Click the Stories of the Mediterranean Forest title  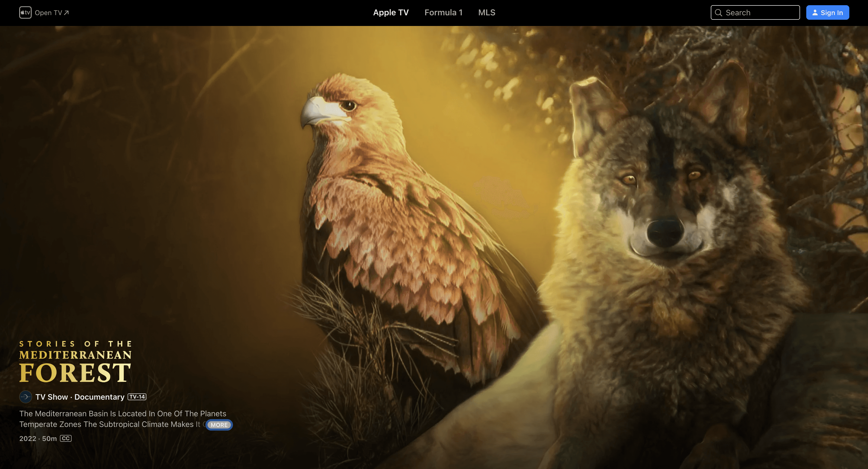[75, 361]
